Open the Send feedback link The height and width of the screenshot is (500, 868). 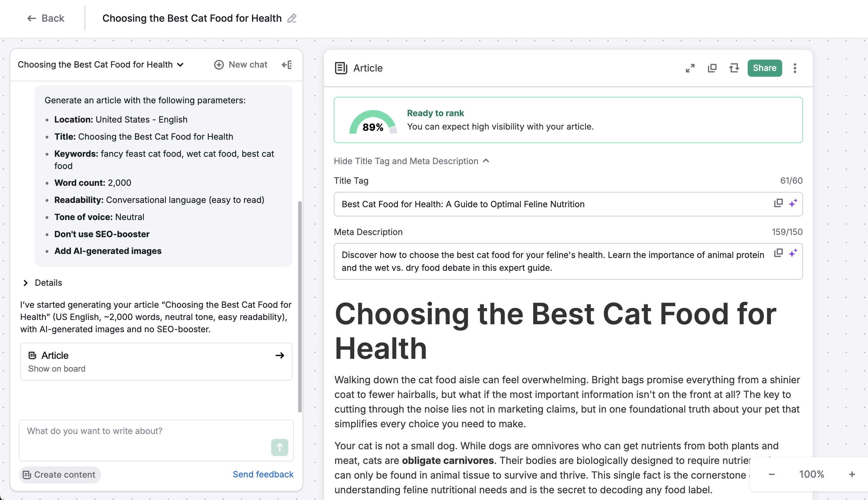point(263,474)
